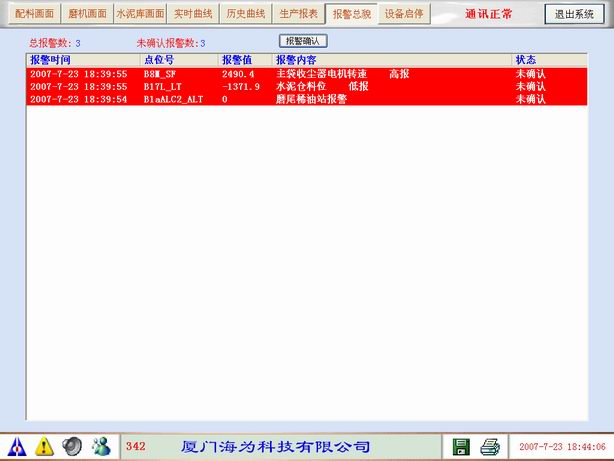Click the speaker sound icon

click(72, 447)
